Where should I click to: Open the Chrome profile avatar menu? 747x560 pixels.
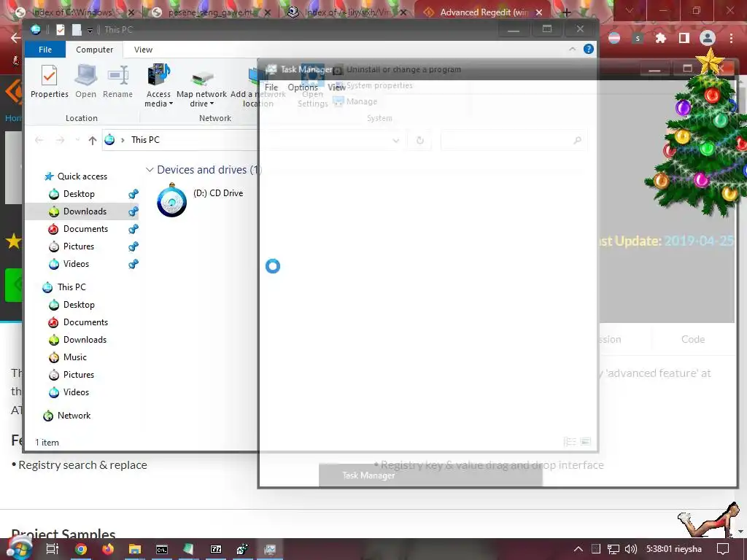pos(708,38)
